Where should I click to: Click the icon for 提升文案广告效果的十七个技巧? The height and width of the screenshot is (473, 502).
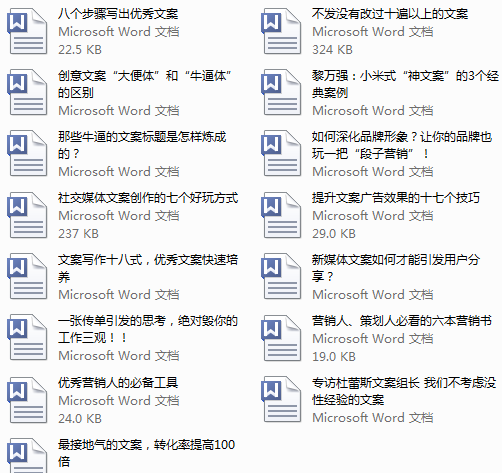tap(281, 215)
